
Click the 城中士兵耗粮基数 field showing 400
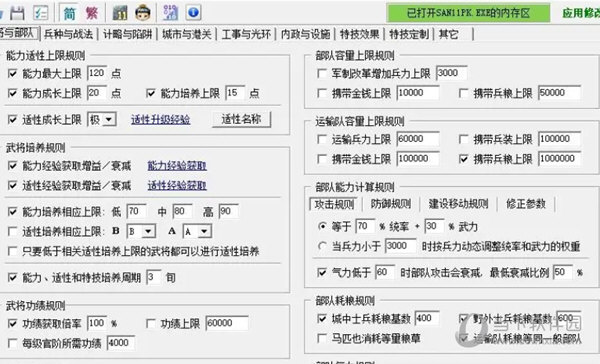[427, 318]
